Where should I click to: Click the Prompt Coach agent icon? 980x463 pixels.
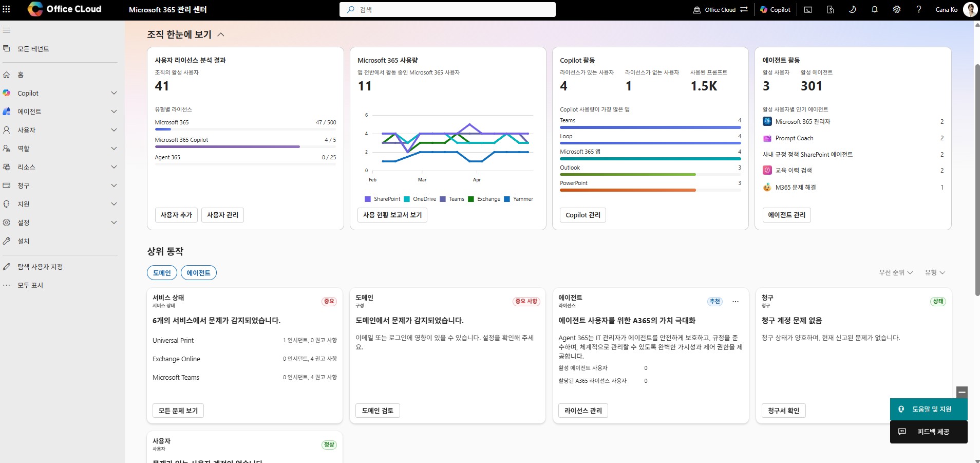pyautogui.click(x=767, y=138)
